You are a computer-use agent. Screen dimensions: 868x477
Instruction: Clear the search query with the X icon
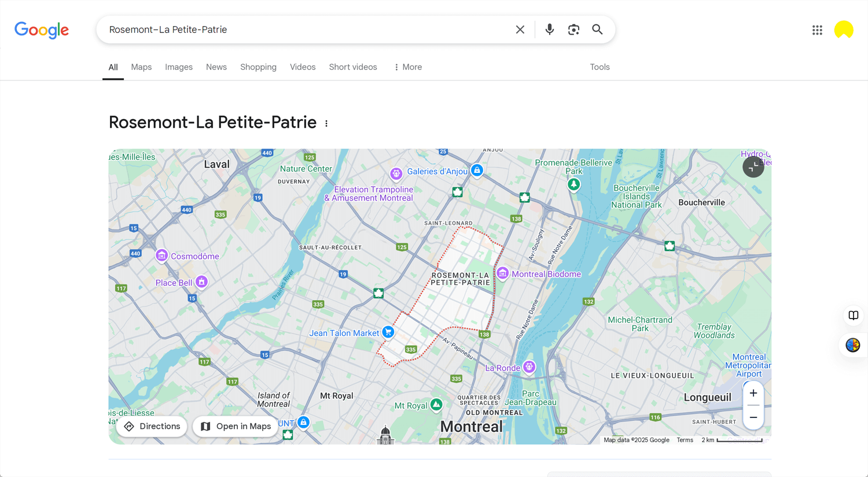pos(520,29)
